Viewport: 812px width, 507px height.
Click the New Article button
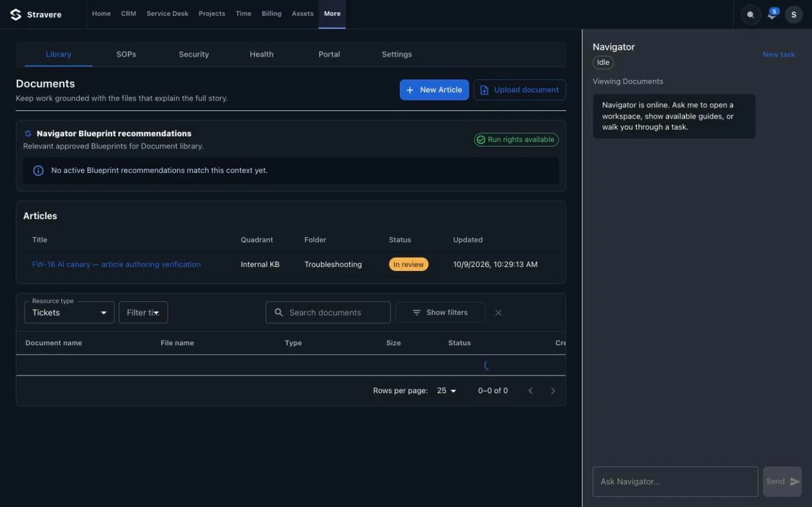(x=434, y=90)
